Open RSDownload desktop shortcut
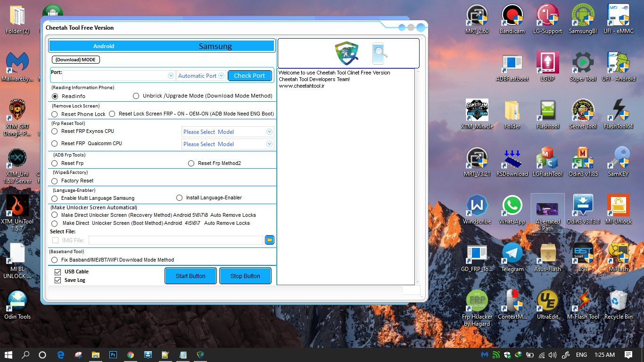 coord(512,162)
